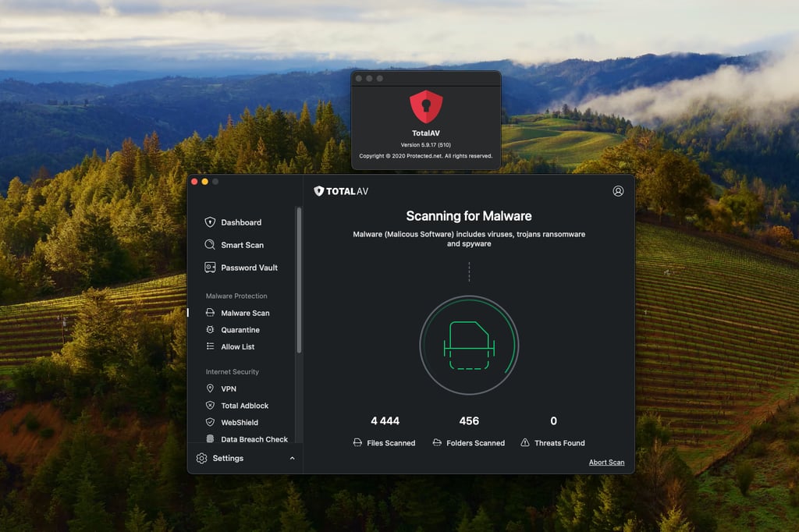Screen dimensions: 799x532
Task: Click the WebShield check shield icon
Action: click(210, 422)
